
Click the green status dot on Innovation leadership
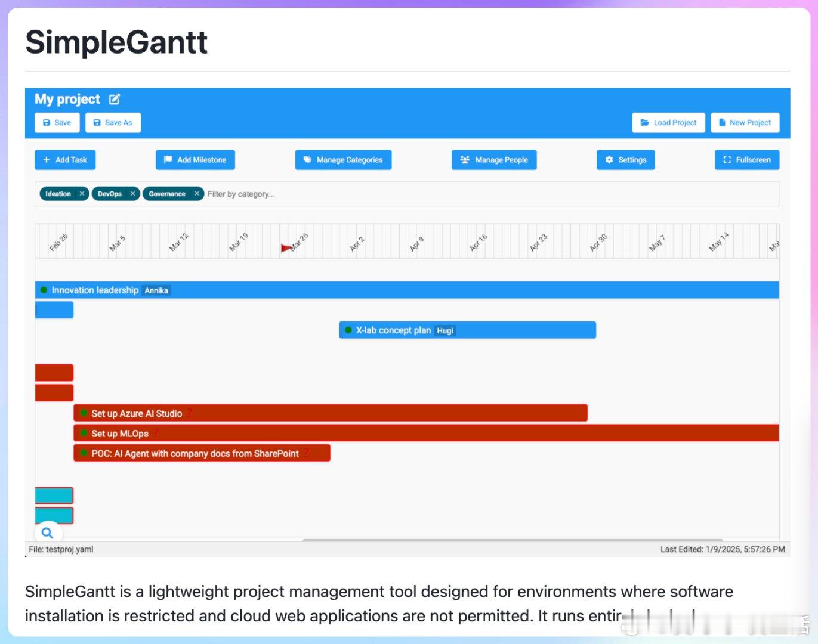pos(44,290)
